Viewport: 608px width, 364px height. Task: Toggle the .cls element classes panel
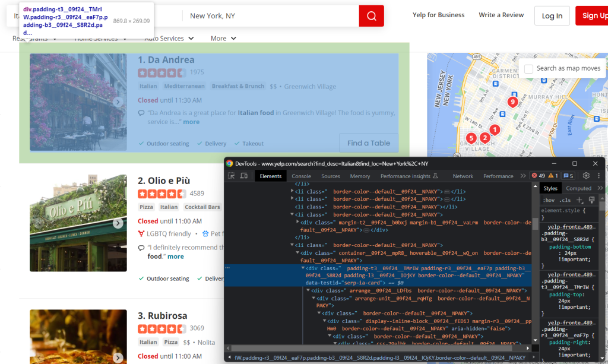click(565, 200)
